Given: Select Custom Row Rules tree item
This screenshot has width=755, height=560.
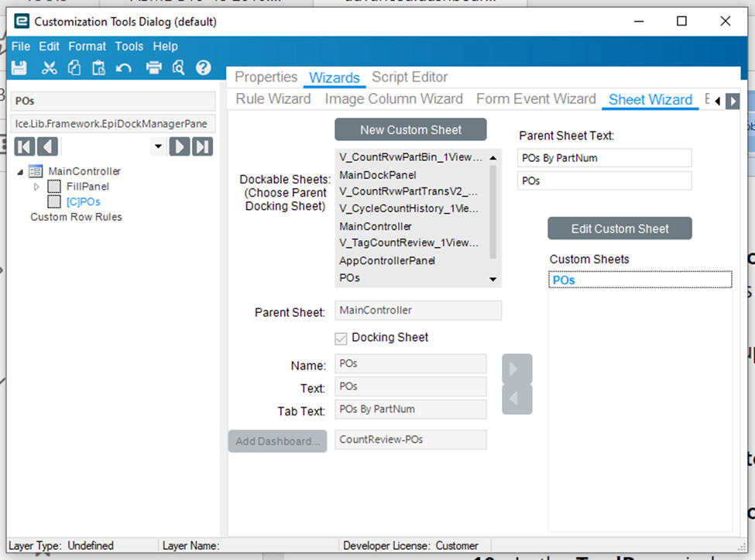Looking at the screenshot, I should [76, 217].
